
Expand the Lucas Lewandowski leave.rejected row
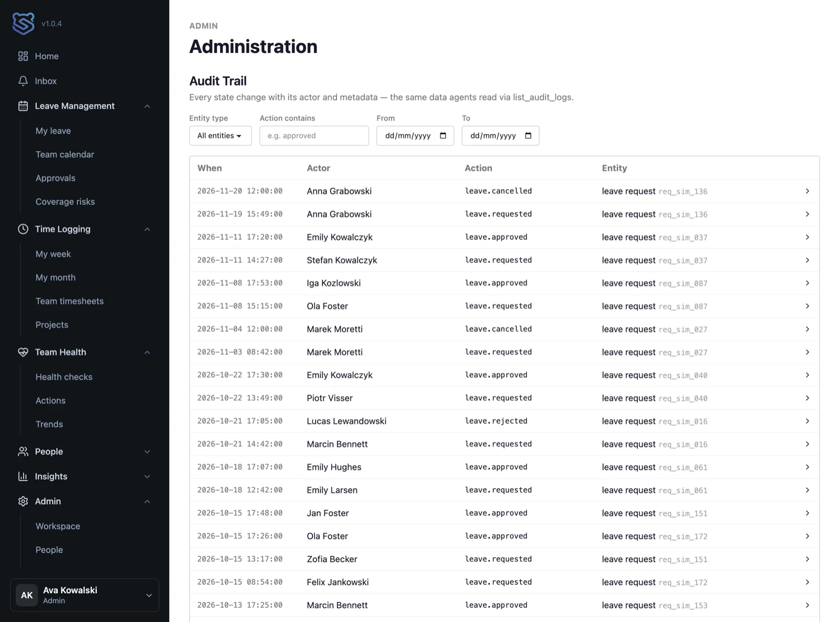click(505, 421)
